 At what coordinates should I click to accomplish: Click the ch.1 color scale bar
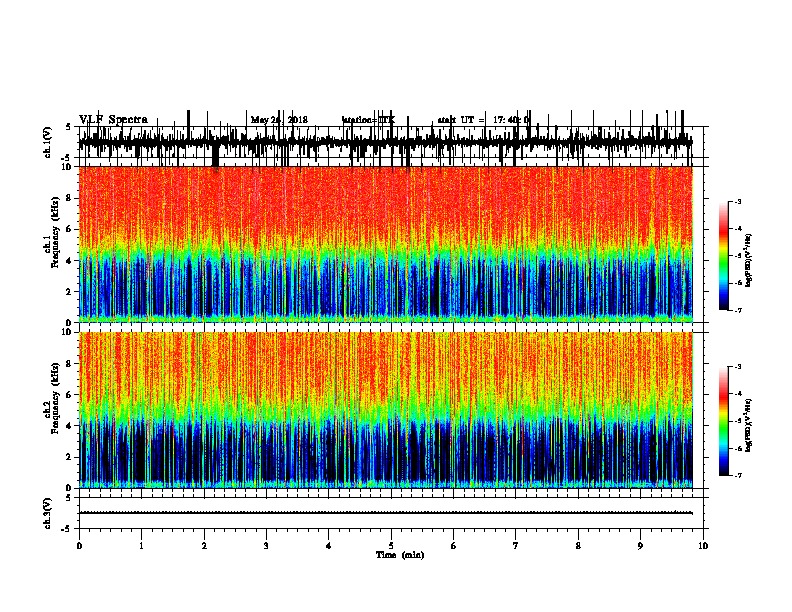tap(724, 256)
